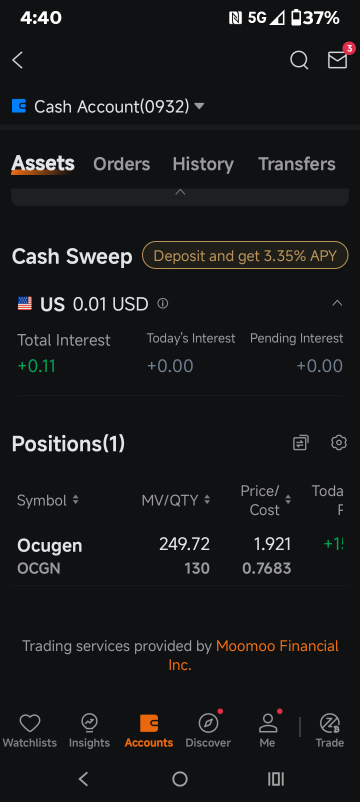Open Insights in bottom navigation

coord(89,731)
